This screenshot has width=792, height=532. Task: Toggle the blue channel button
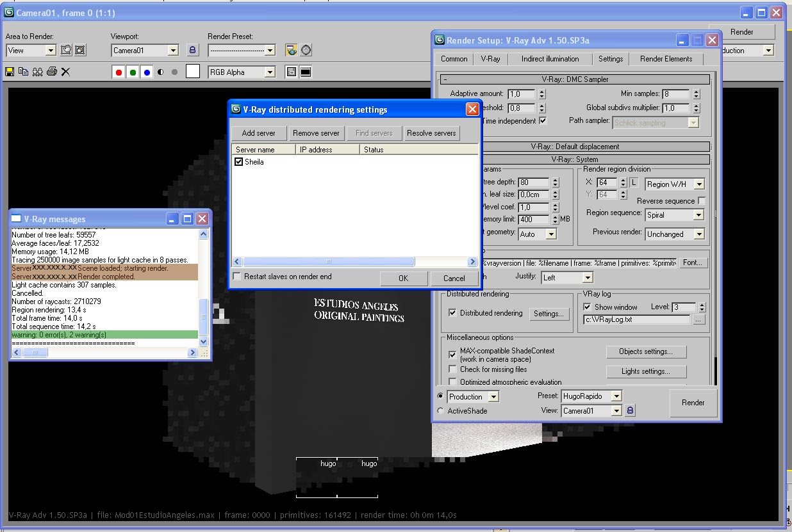click(147, 72)
